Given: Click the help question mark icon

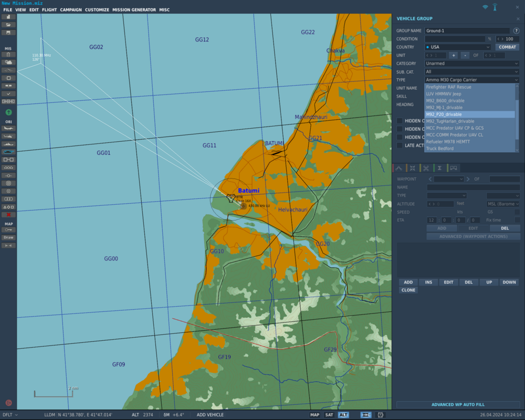Looking at the screenshot, I should coord(516,31).
